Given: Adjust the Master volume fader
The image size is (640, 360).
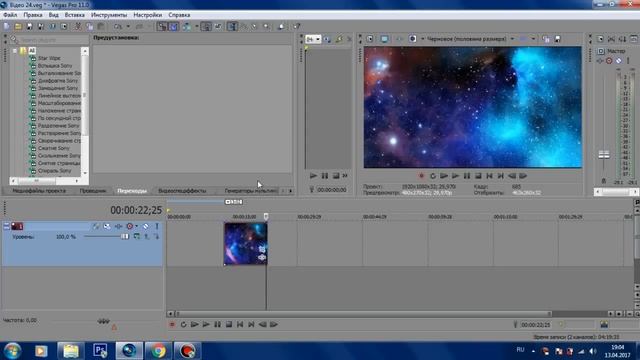Looking at the screenshot, I should click(x=604, y=154).
